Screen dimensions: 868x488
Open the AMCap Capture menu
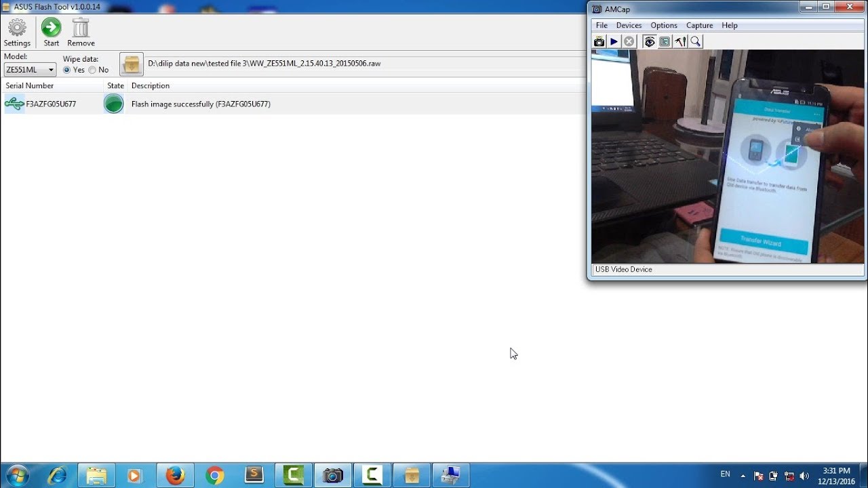(699, 25)
